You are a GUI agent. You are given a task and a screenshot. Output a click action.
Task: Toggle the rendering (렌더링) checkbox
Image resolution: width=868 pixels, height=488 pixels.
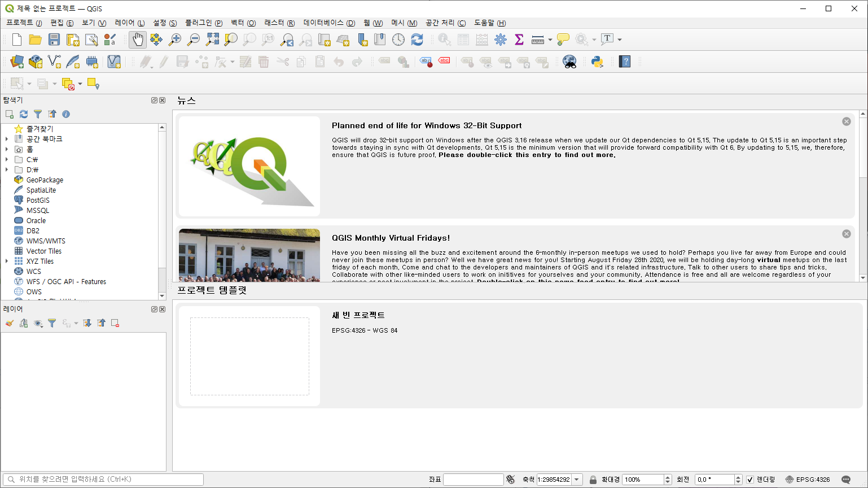click(749, 480)
